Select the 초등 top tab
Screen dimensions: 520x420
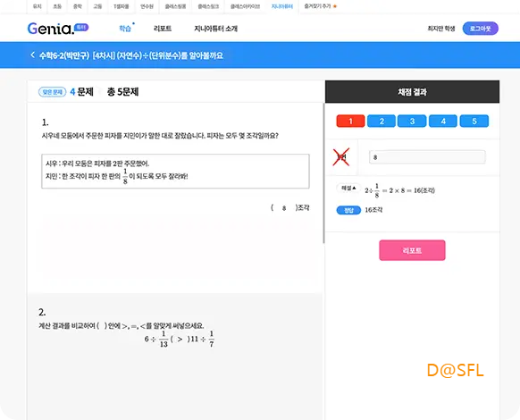(x=57, y=6)
